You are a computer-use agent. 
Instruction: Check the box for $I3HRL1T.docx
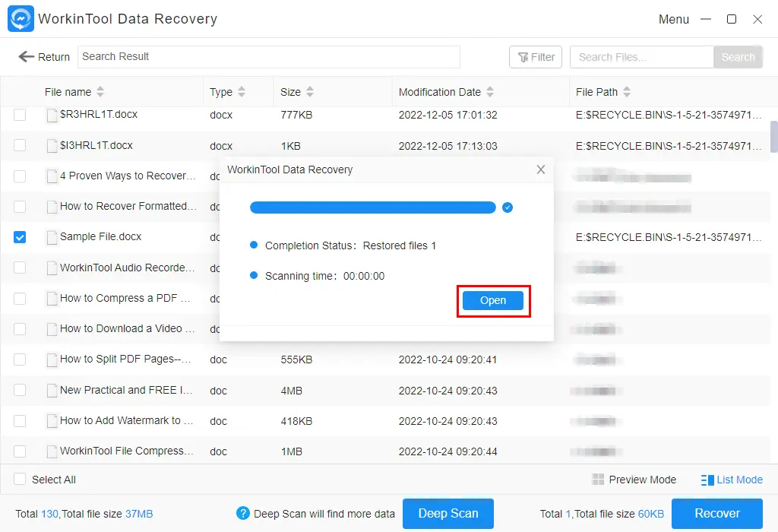point(20,145)
